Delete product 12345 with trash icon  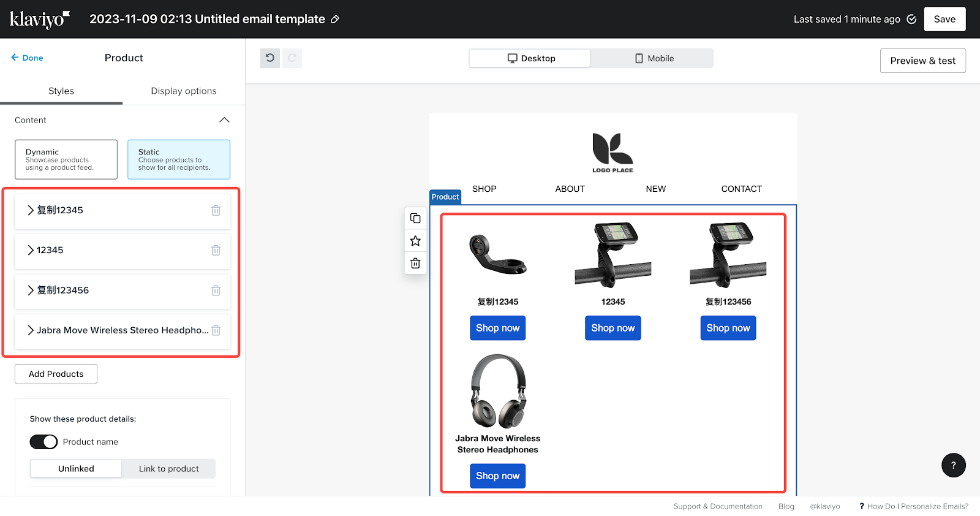(x=216, y=250)
